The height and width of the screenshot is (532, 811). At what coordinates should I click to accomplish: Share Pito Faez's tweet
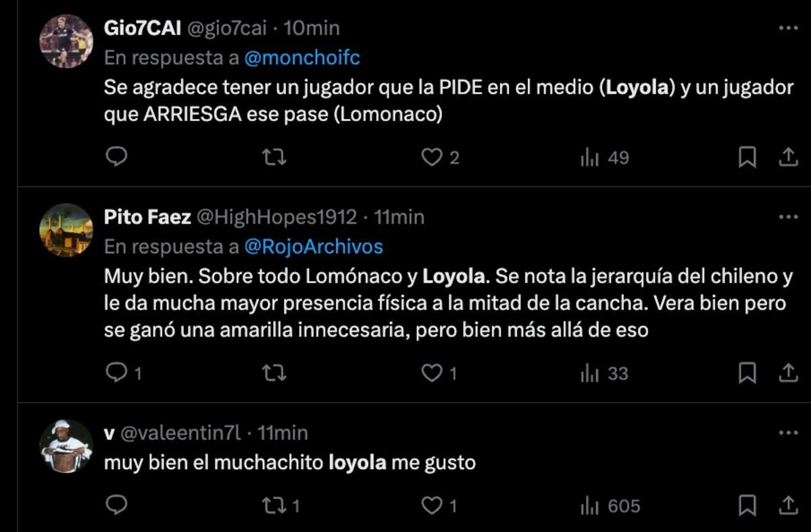pyautogui.click(x=787, y=373)
